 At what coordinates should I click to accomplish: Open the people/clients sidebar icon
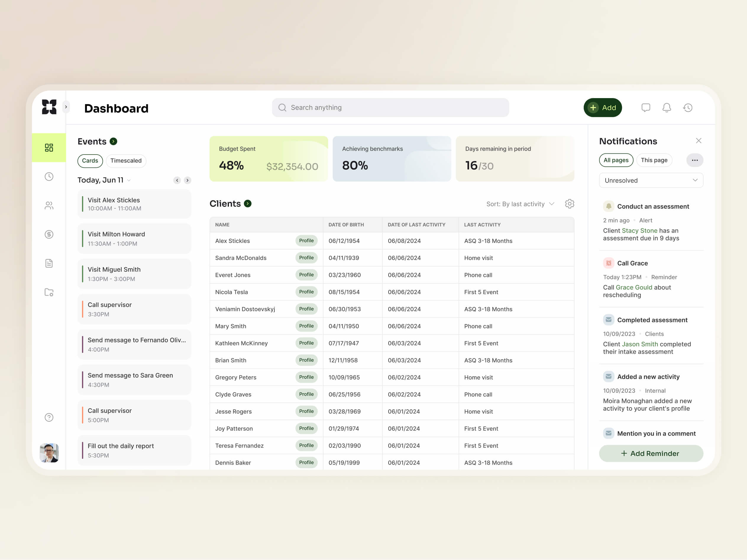(x=49, y=206)
